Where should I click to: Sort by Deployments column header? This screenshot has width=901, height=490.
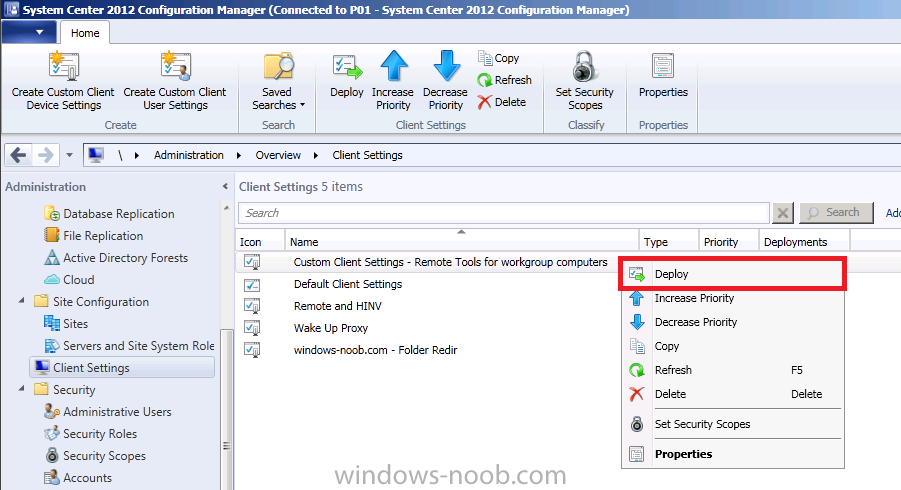804,242
